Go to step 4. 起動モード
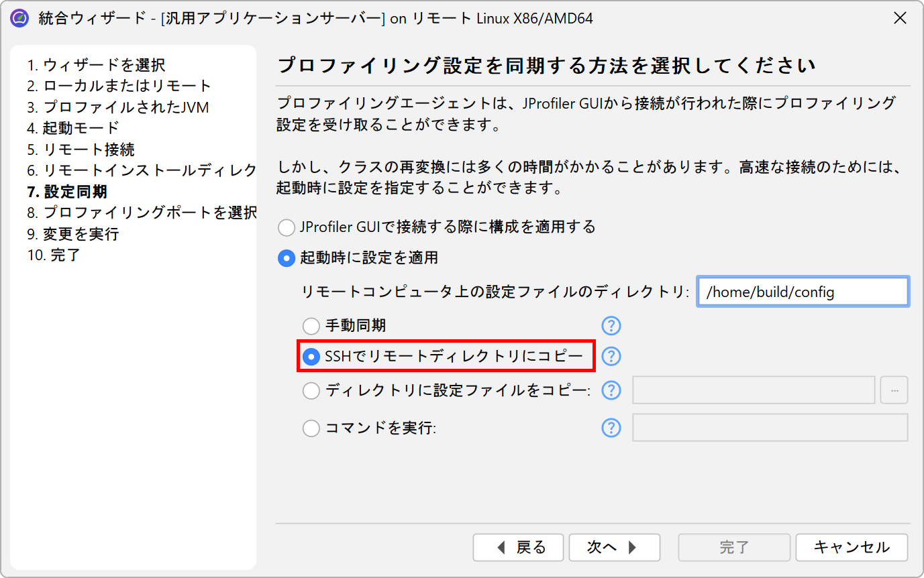The height and width of the screenshot is (578, 924). (x=73, y=128)
